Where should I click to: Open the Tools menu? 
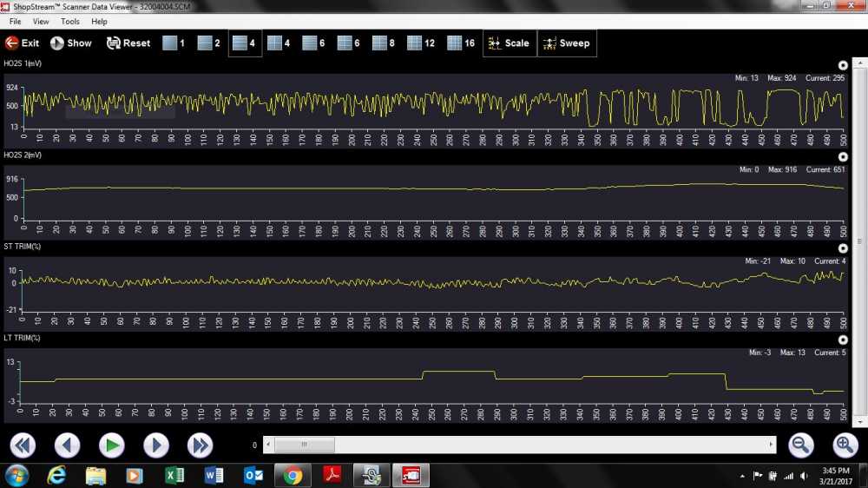(69, 22)
